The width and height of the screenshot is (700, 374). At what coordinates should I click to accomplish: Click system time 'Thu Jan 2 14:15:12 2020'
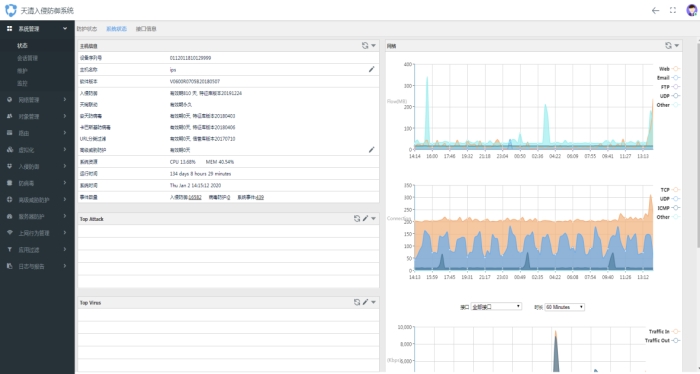[x=195, y=185]
